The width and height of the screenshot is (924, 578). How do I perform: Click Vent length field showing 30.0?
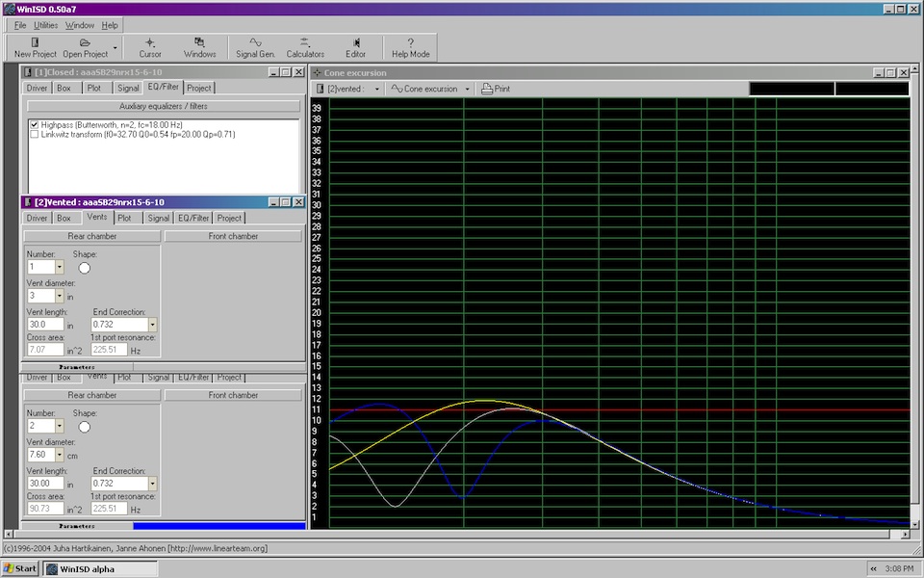pos(45,325)
